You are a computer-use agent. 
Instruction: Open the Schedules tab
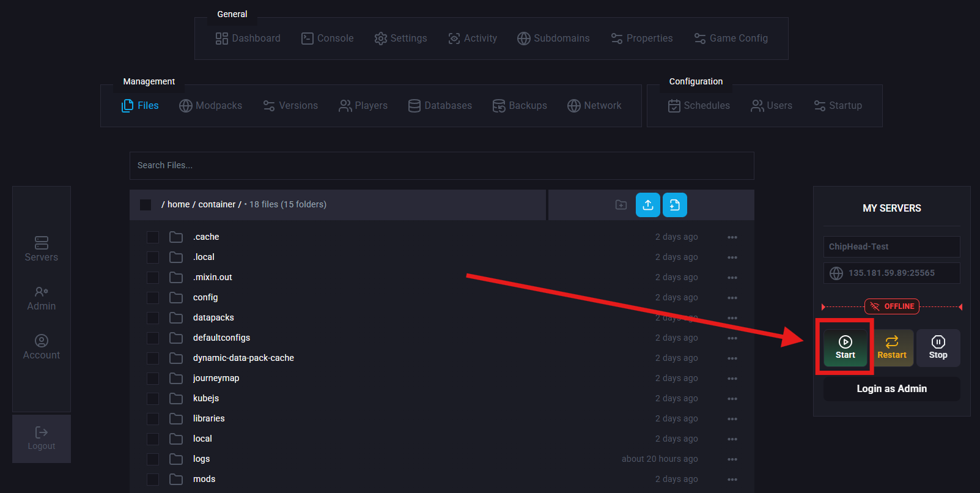tap(699, 106)
